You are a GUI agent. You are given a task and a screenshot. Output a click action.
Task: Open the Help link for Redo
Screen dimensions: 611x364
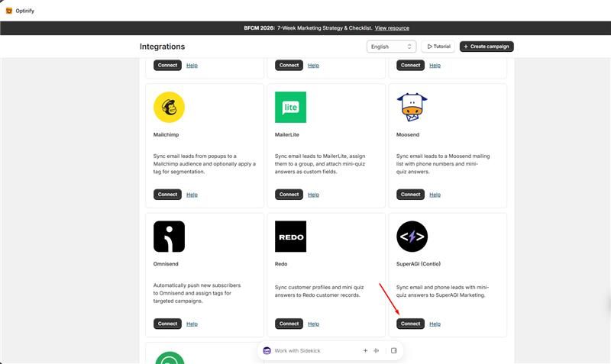[313, 324]
